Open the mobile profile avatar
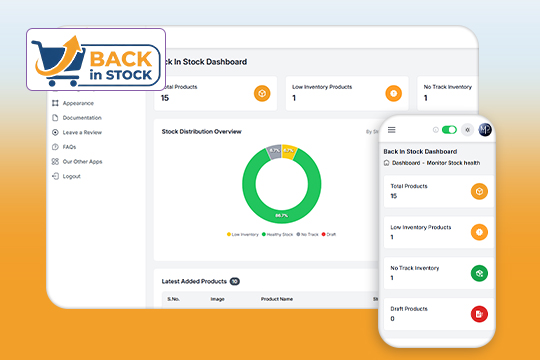The width and height of the screenshot is (540, 360). click(x=485, y=130)
